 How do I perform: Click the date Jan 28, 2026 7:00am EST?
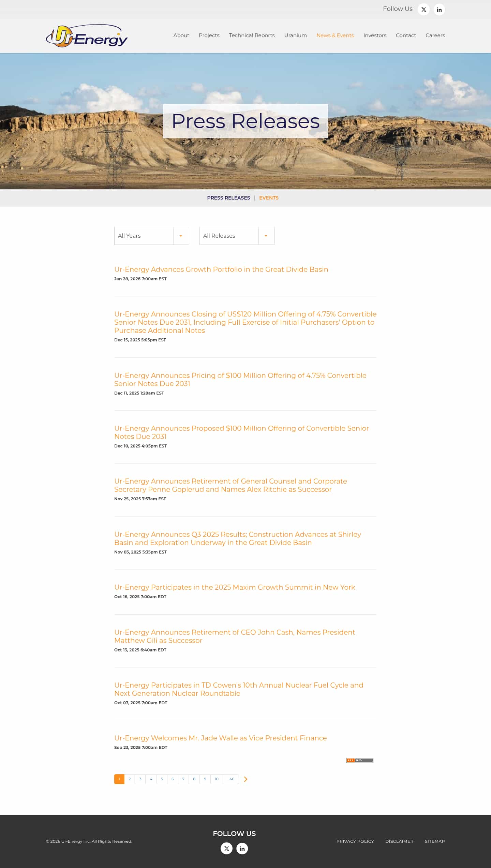pyautogui.click(x=140, y=279)
